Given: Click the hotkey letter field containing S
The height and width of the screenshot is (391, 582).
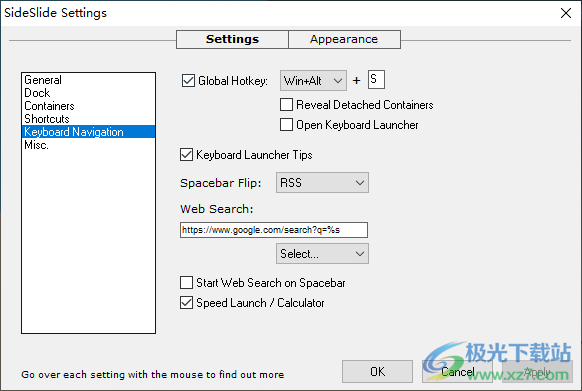Looking at the screenshot, I should coord(376,79).
